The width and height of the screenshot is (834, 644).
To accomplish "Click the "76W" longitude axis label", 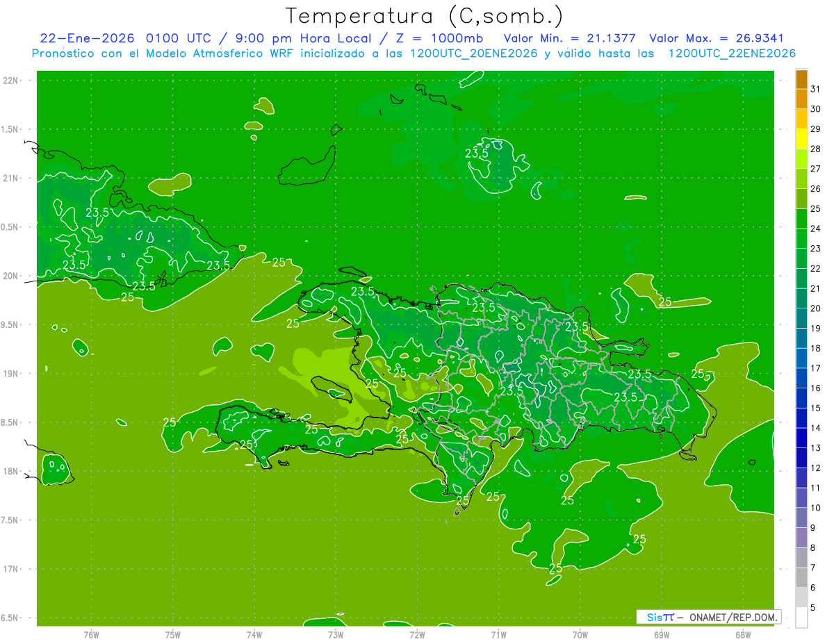I will pos(91,635).
